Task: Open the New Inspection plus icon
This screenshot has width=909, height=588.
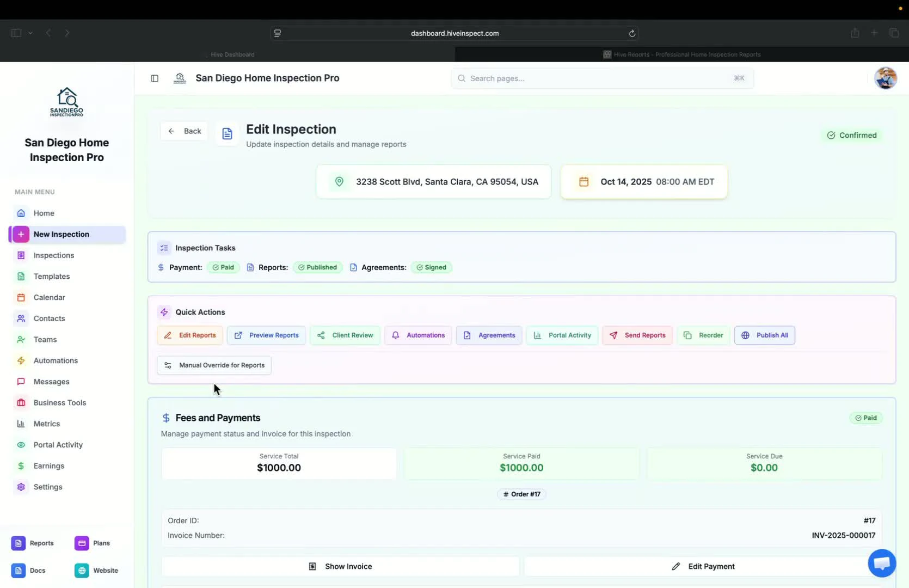Action: [21, 234]
